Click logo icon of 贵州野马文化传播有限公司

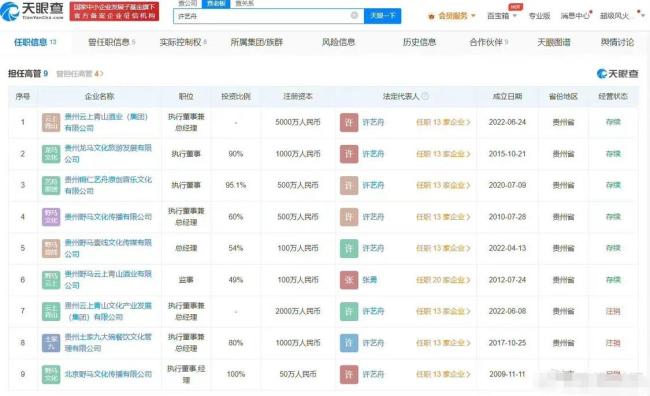51,217
